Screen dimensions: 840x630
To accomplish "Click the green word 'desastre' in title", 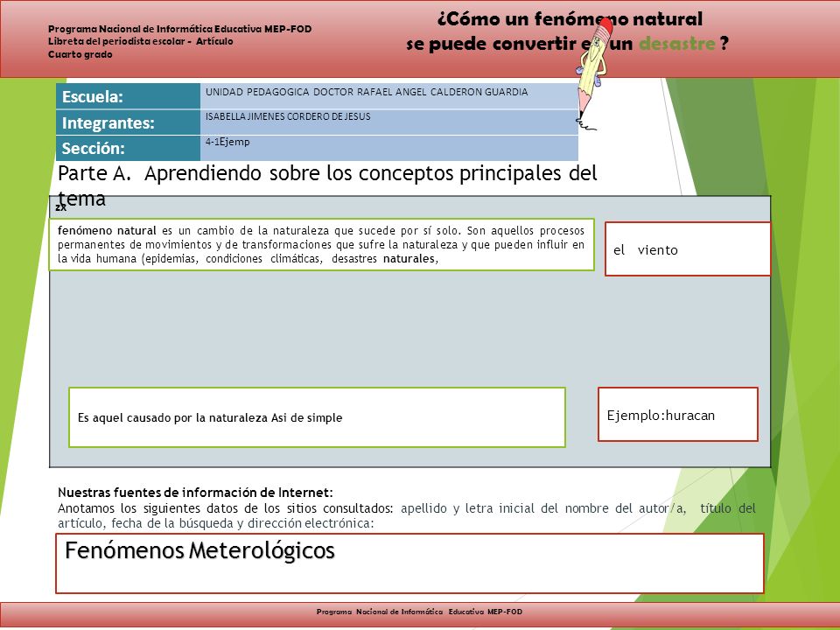I will (676, 44).
